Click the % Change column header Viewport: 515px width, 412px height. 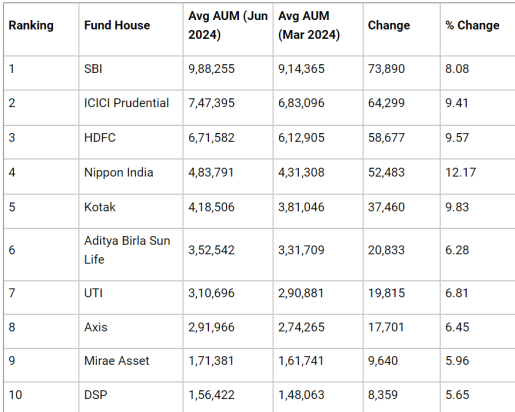coord(472,25)
